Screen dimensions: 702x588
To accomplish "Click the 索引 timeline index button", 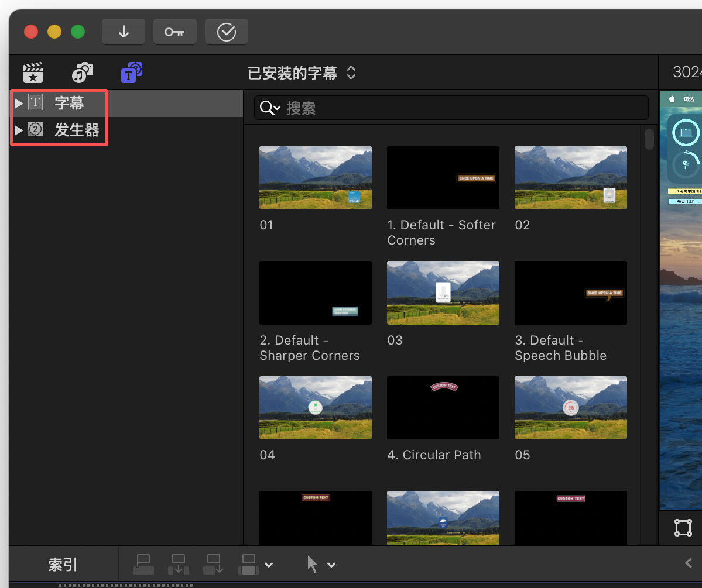I will pyautogui.click(x=63, y=565).
